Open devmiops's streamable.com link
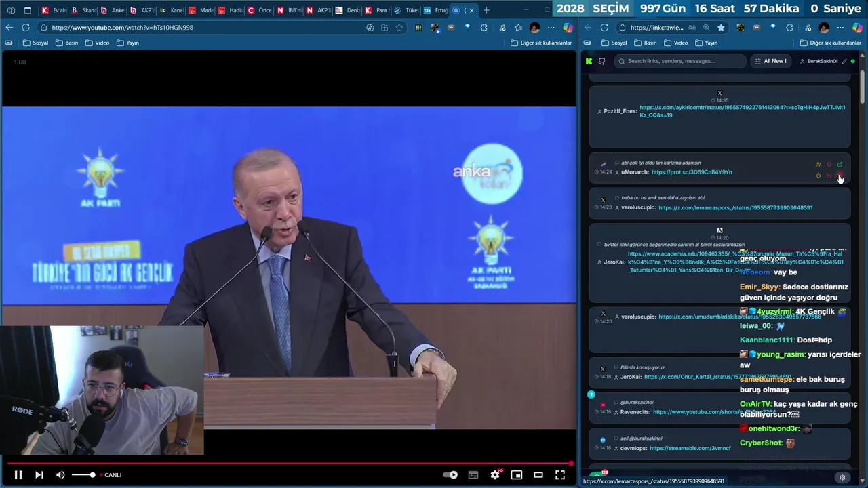The width and height of the screenshot is (868, 488). 690,448
